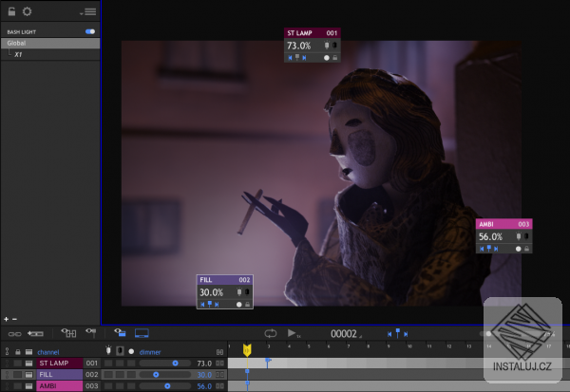The width and height of the screenshot is (570, 392).
Task: Lock the FILL widget
Action: click(248, 305)
